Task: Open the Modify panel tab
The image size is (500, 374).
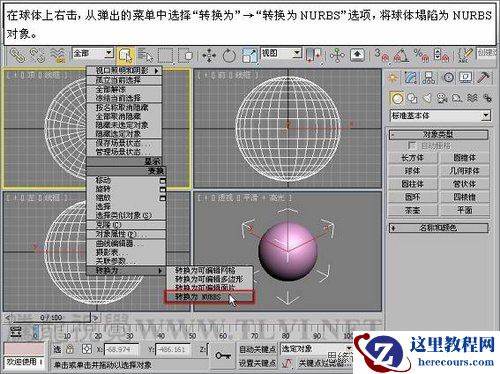Action: pos(411,78)
